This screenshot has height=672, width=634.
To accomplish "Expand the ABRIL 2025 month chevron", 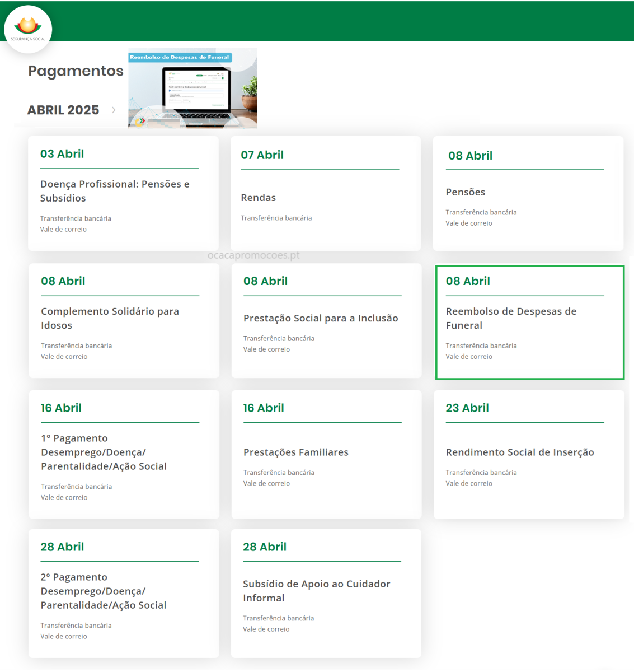I will click(x=114, y=110).
